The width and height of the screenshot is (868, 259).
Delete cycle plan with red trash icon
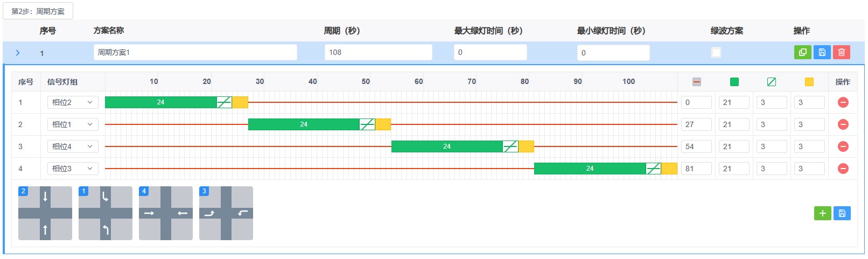[842, 52]
